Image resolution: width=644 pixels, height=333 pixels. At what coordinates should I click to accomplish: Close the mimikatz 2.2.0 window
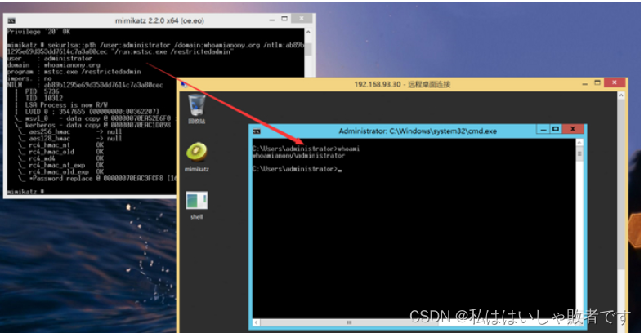[x=302, y=19]
